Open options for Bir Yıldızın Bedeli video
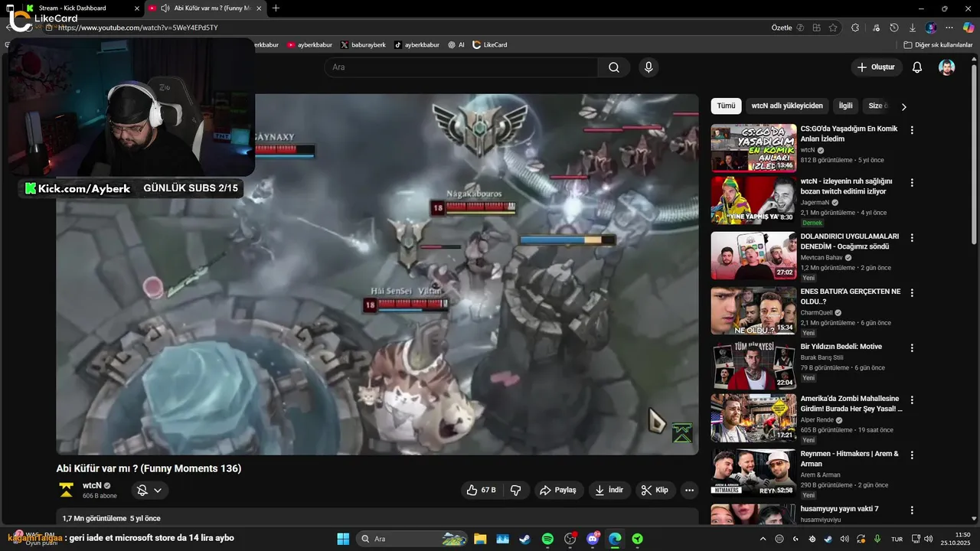980x551 pixels. tap(912, 347)
